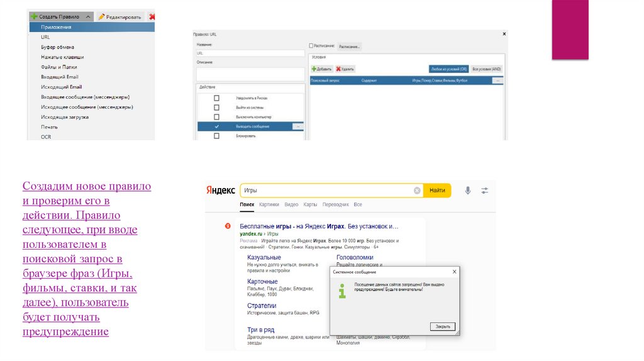Select Приложения in the rule type menu

coord(92,27)
